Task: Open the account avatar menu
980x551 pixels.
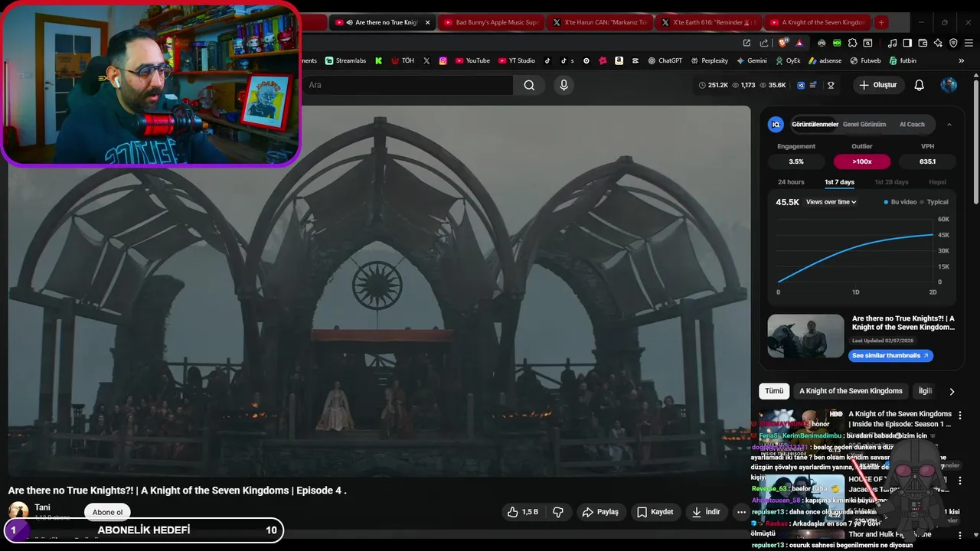Action: coord(949,85)
